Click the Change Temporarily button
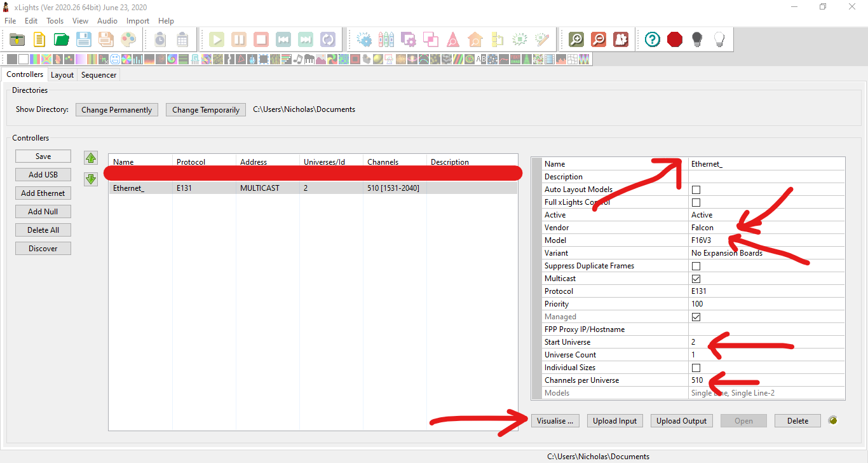The width and height of the screenshot is (868, 463). click(206, 109)
